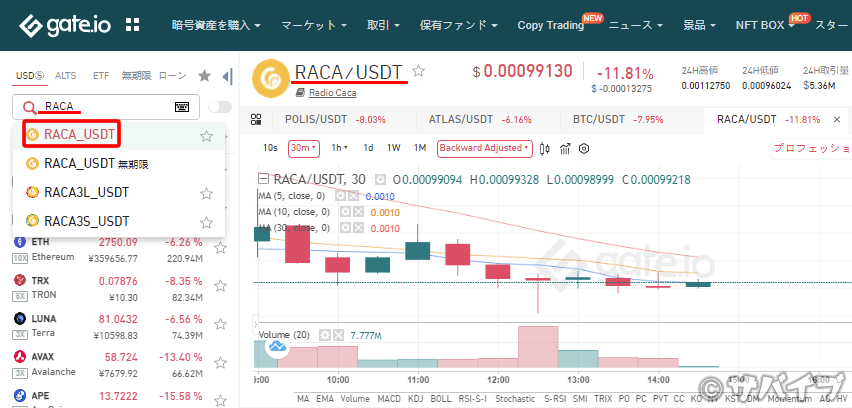Favorite LUNA row with star
Image resolution: width=852 pixels, height=408 pixels.
click(220, 324)
